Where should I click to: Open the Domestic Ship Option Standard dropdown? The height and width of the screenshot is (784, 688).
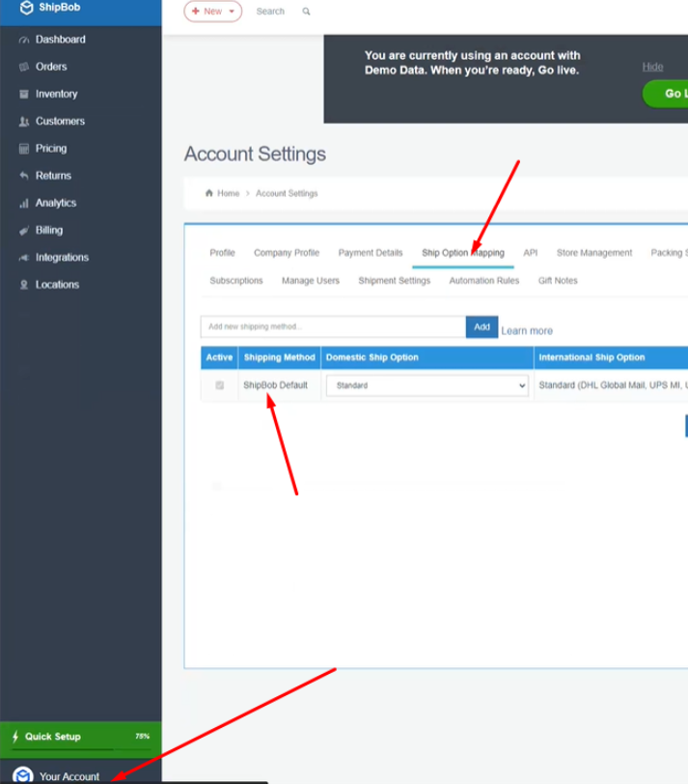point(427,385)
